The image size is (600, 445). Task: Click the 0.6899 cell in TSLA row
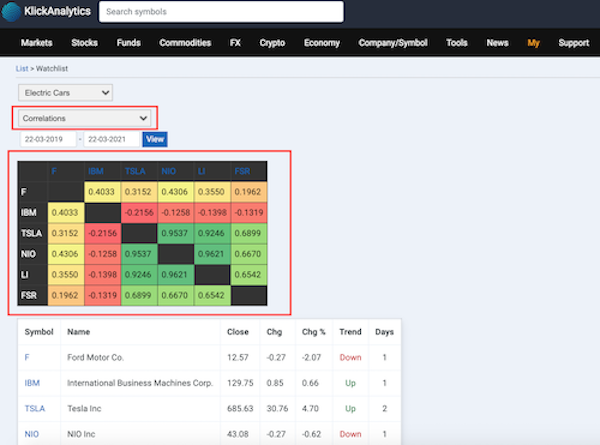[x=249, y=233]
